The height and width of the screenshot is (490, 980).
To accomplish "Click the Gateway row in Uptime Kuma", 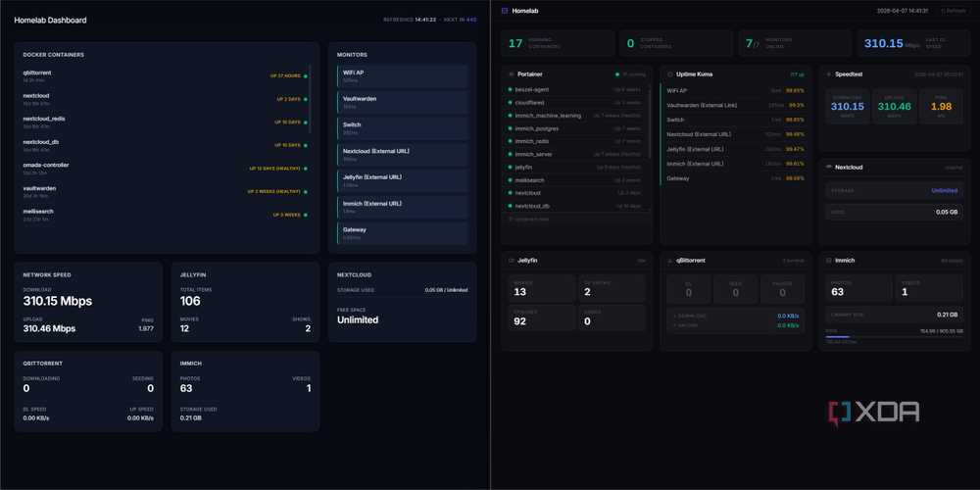I will (736, 178).
